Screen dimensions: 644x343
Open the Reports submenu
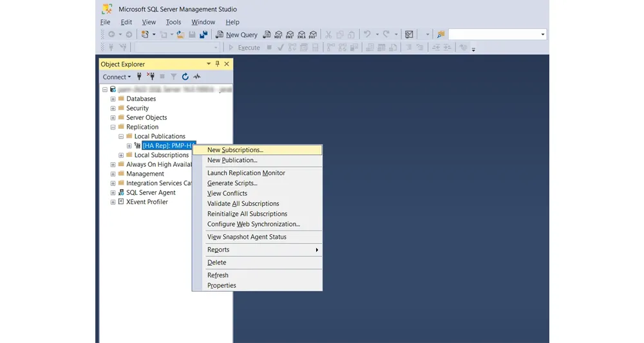[257, 250]
